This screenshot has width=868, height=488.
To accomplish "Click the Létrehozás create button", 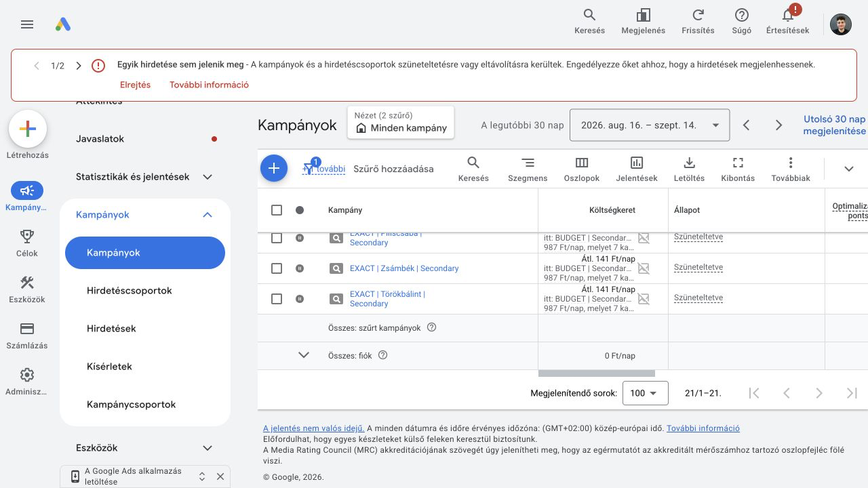I will pyautogui.click(x=27, y=129).
